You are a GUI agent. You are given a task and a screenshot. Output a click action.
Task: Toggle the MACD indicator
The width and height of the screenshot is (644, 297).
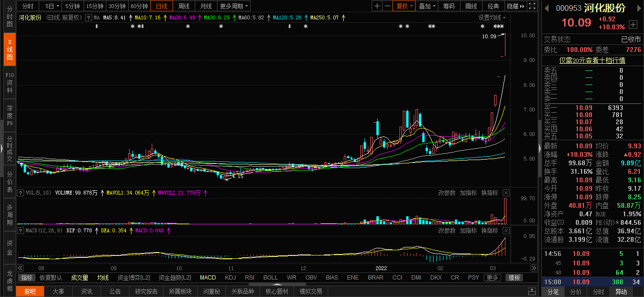pyautogui.click(x=208, y=278)
